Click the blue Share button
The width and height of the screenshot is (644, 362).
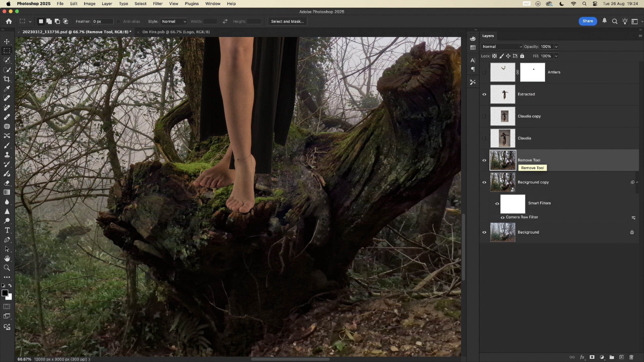point(588,21)
